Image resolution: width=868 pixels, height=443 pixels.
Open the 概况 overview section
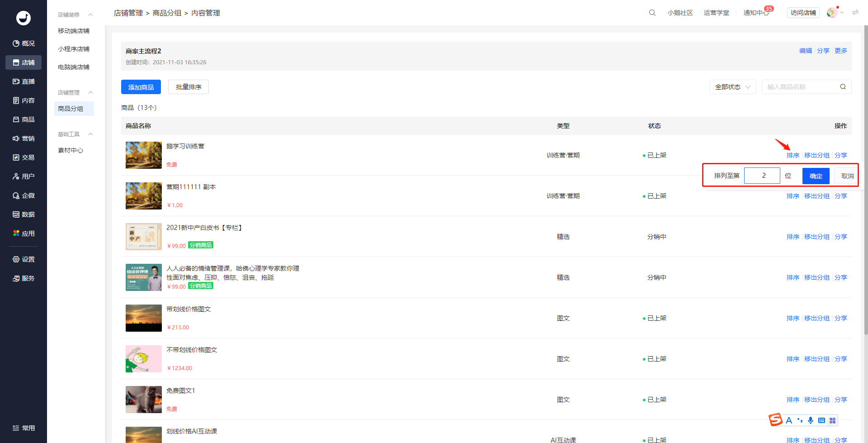point(24,43)
